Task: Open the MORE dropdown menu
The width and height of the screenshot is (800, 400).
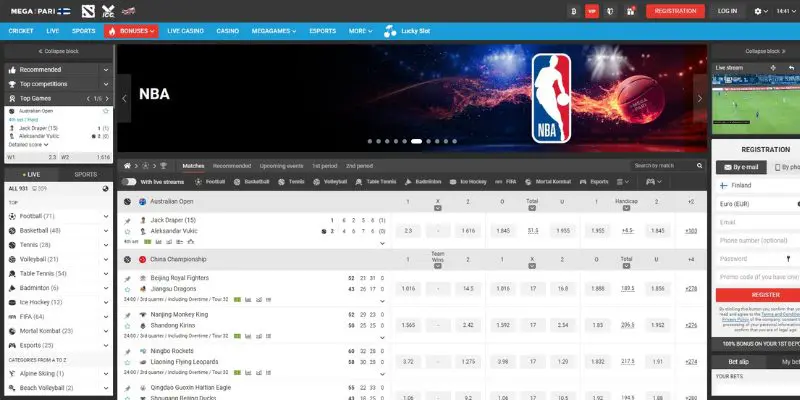Action: pyautogui.click(x=360, y=31)
